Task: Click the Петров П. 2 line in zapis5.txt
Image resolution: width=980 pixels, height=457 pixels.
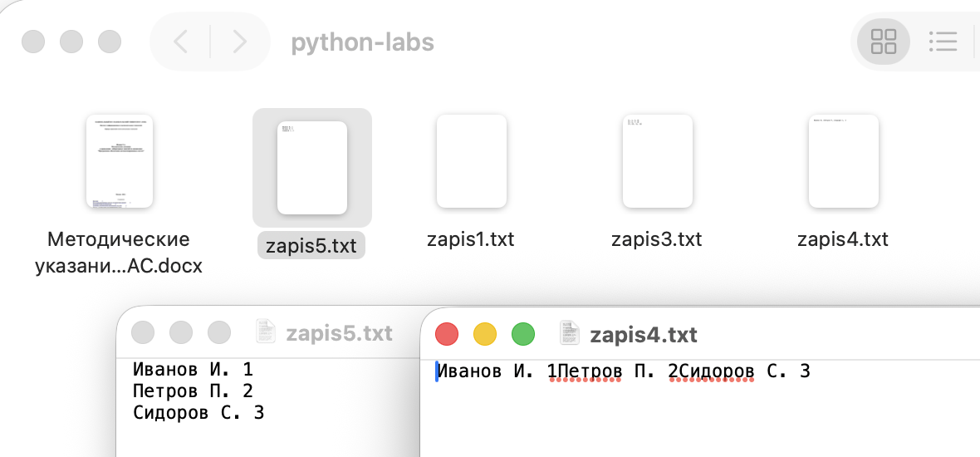Action: click(193, 391)
